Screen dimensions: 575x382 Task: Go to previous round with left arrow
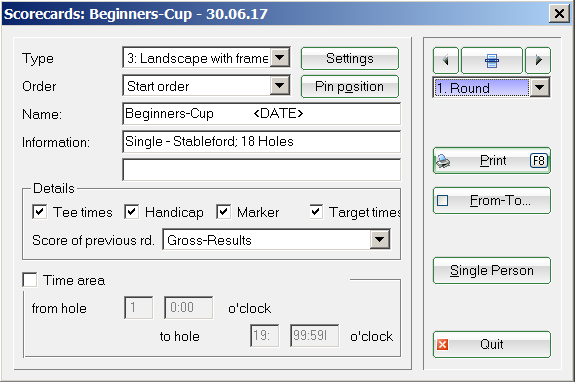446,60
